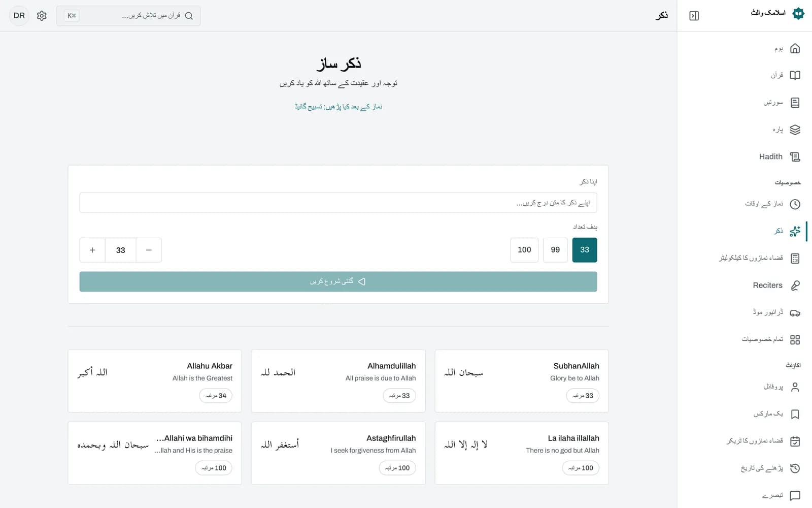The height and width of the screenshot is (508, 812).
Task: Open the Surahs list icon
Action: coord(795,103)
